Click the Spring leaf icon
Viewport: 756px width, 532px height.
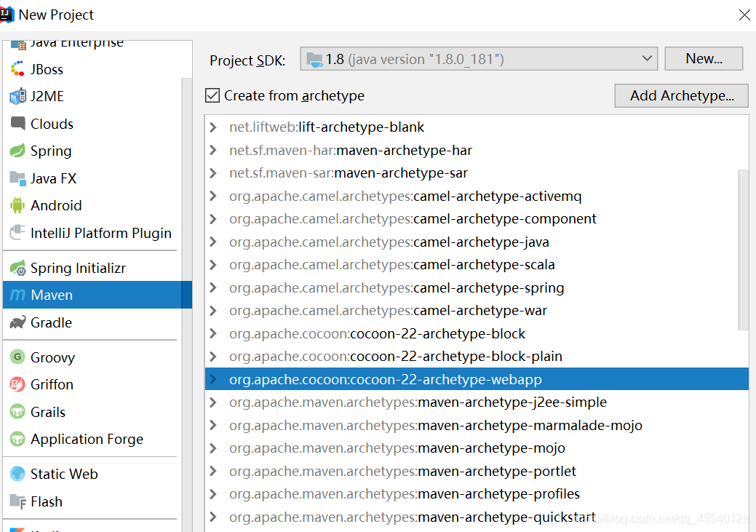point(18,151)
